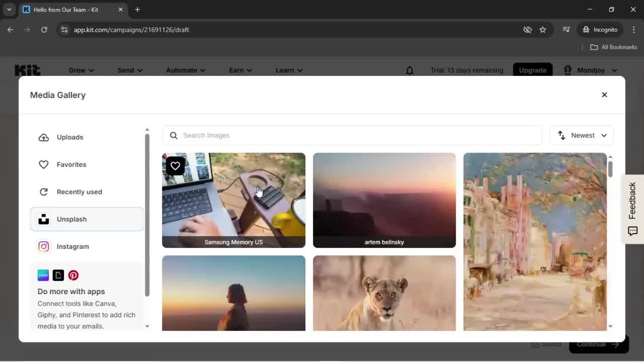
Task: Toggle the sort direction arrows
Action: 561,135
